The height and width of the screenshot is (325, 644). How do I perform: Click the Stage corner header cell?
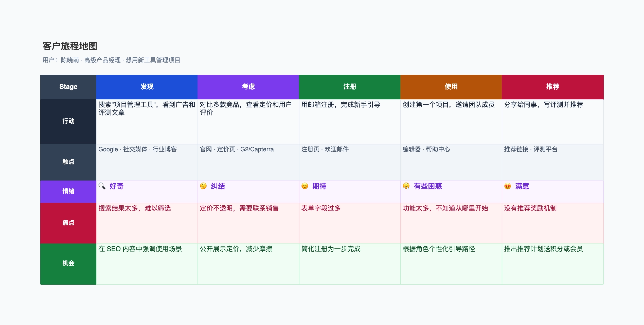pyautogui.click(x=68, y=87)
